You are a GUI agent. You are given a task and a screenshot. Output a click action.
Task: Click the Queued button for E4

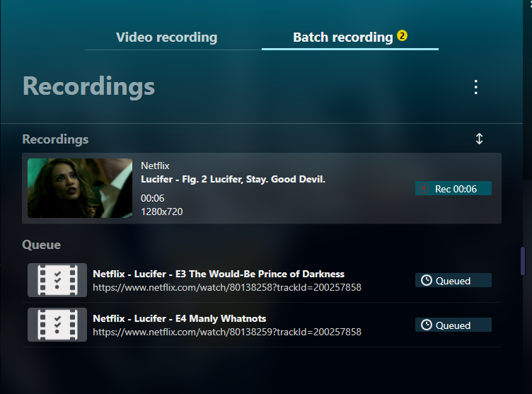453,325
